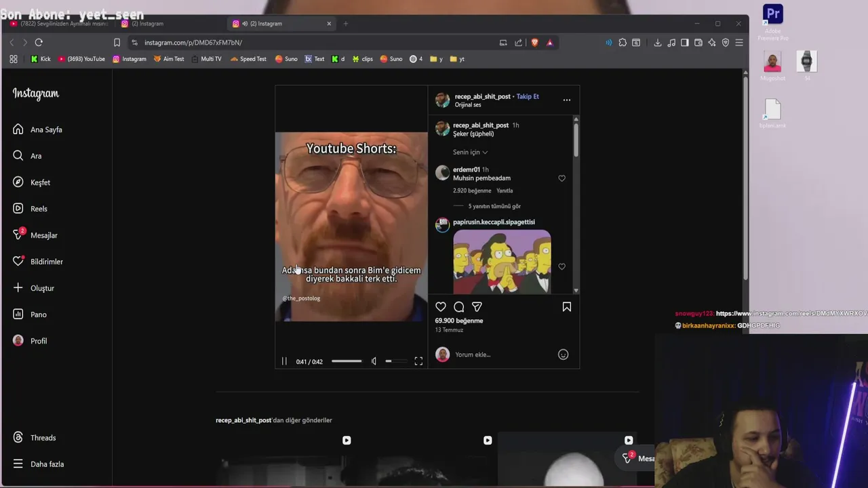868x488 pixels.
Task: Open the browser hamburger menu
Action: [739, 43]
